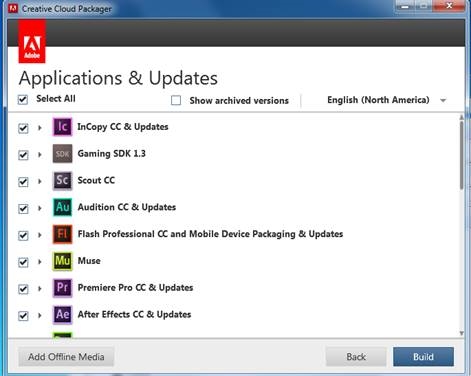The height and width of the screenshot is (376, 471).
Task: Click the scrollbar down arrow
Action: tap(461, 333)
